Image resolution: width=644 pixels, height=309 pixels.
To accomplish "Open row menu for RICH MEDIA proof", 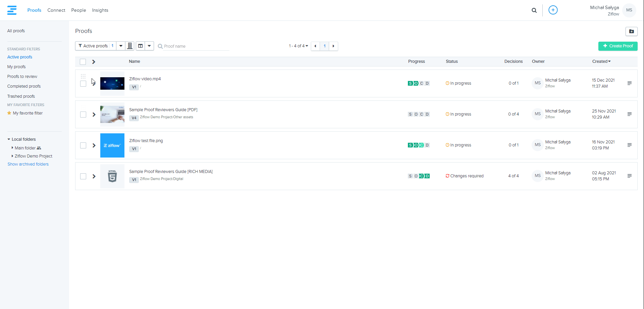I will [630, 176].
